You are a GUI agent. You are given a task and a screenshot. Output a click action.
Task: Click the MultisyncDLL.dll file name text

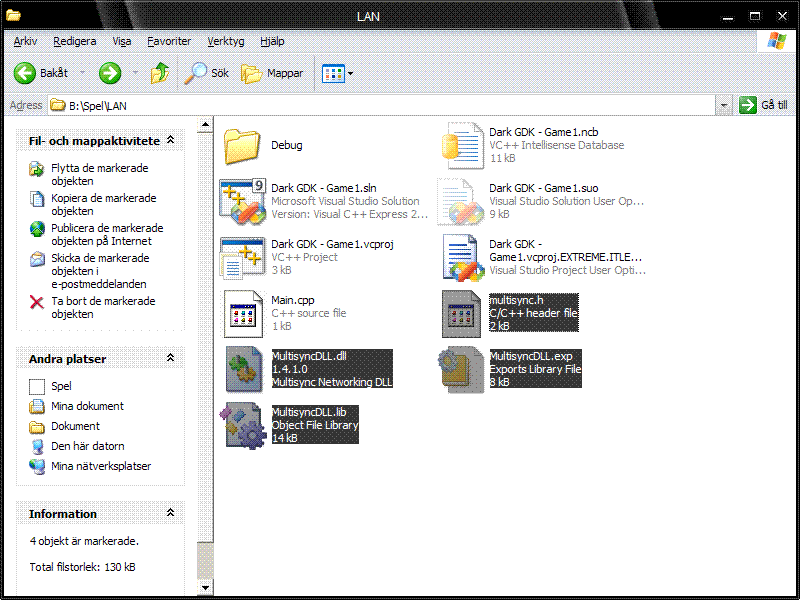[x=309, y=356]
